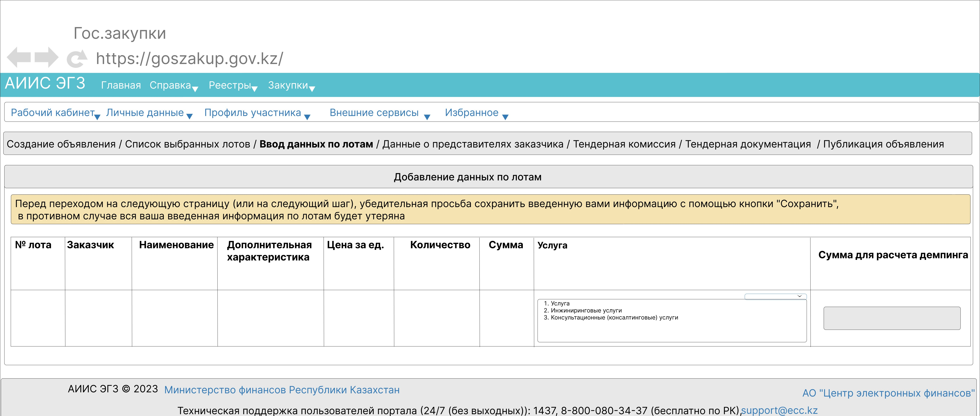Select option 2. Инжиниринговые услуги
This screenshot has height=416, width=980.
pyautogui.click(x=583, y=311)
